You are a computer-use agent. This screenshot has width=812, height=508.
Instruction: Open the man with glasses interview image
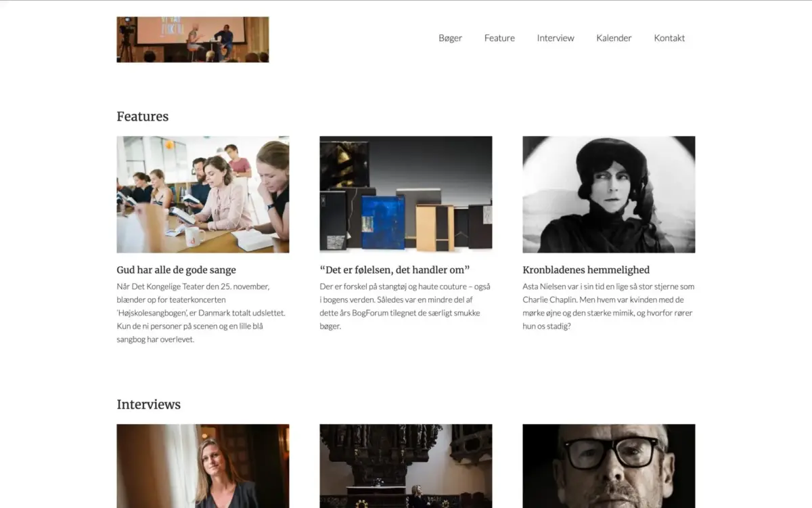[x=609, y=466]
